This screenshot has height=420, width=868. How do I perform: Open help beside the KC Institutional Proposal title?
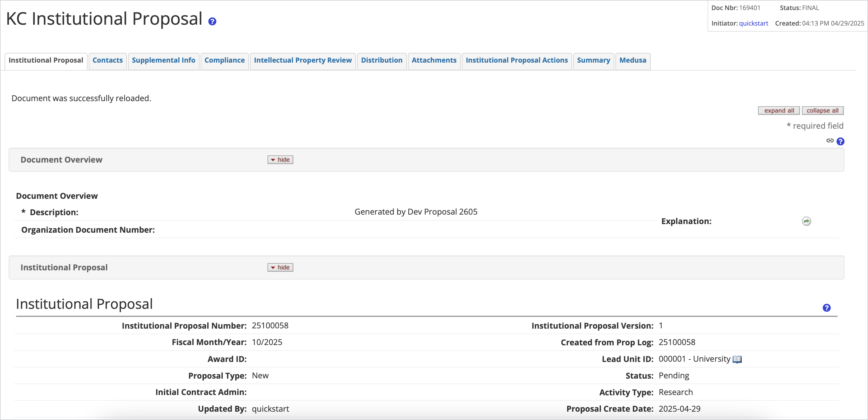(212, 21)
